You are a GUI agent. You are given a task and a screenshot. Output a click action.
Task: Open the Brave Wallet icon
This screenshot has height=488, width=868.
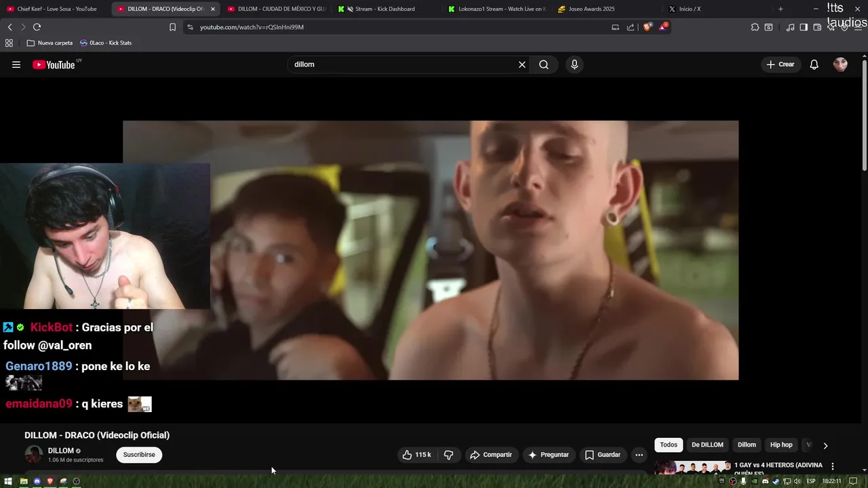pyautogui.click(x=817, y=27)
